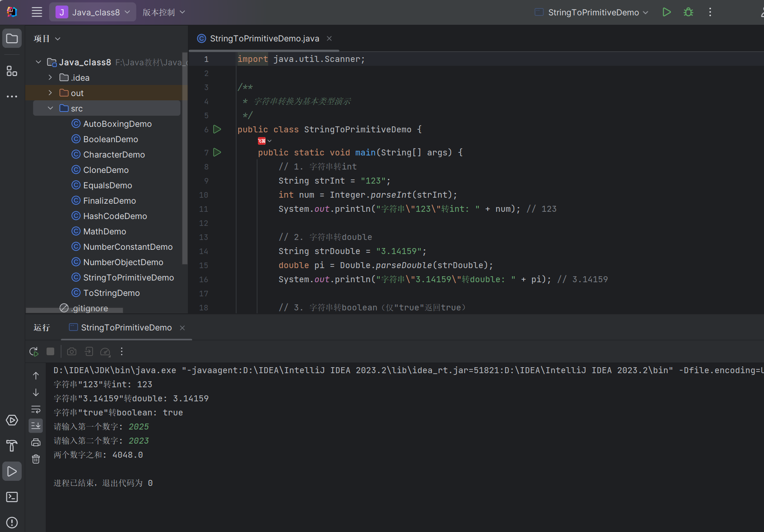This screenshot has width=764, height=532.
Task: Open Services tool window icon
Action: coord(12,420)
